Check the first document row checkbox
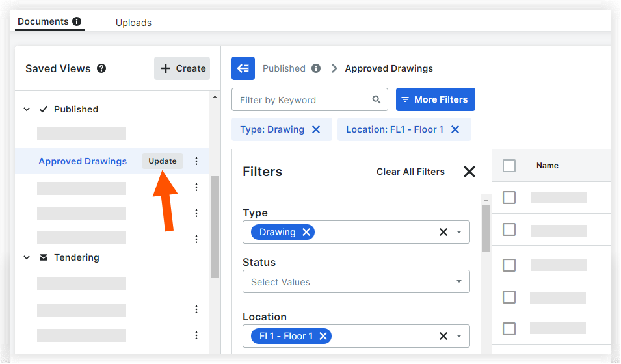Viewport: 621px width, 364px height. tap(509, 198)
